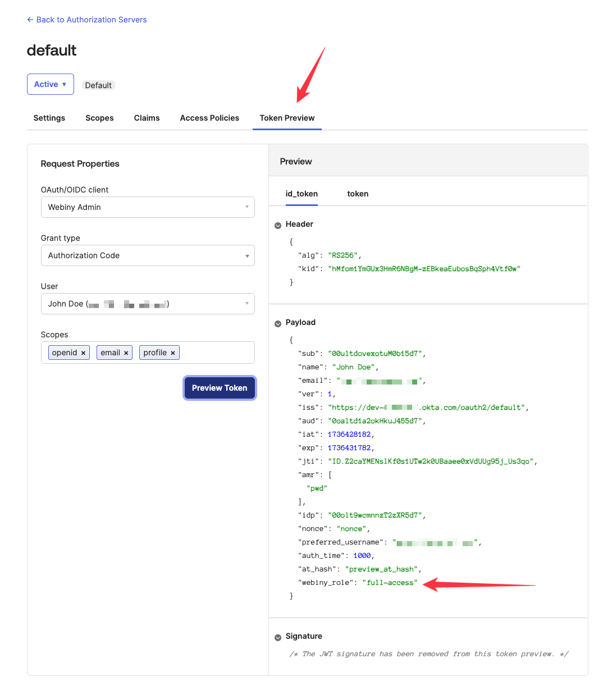Open the User selection dropdown

(148, 304)
